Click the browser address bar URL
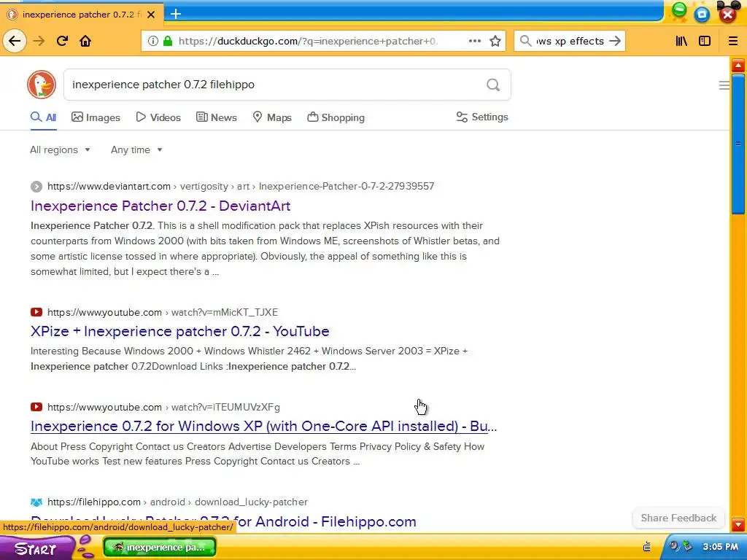The width and height of the screenshot is (747, 560). [x=309, y=41]
